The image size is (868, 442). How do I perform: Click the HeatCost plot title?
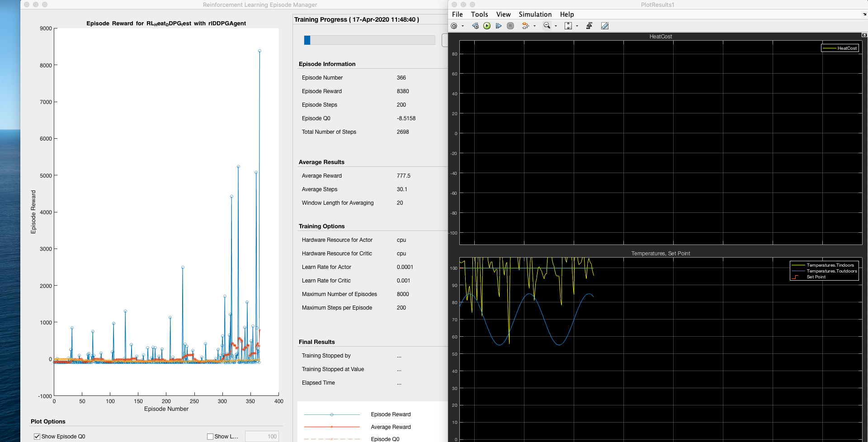(x=660, y=37)
